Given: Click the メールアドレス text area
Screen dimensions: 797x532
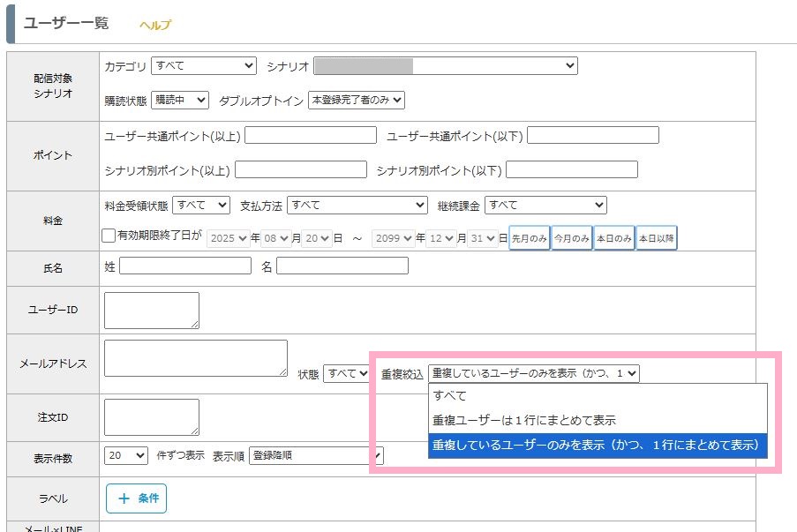Looking at the screenshot, I should [x=195, y=358].
